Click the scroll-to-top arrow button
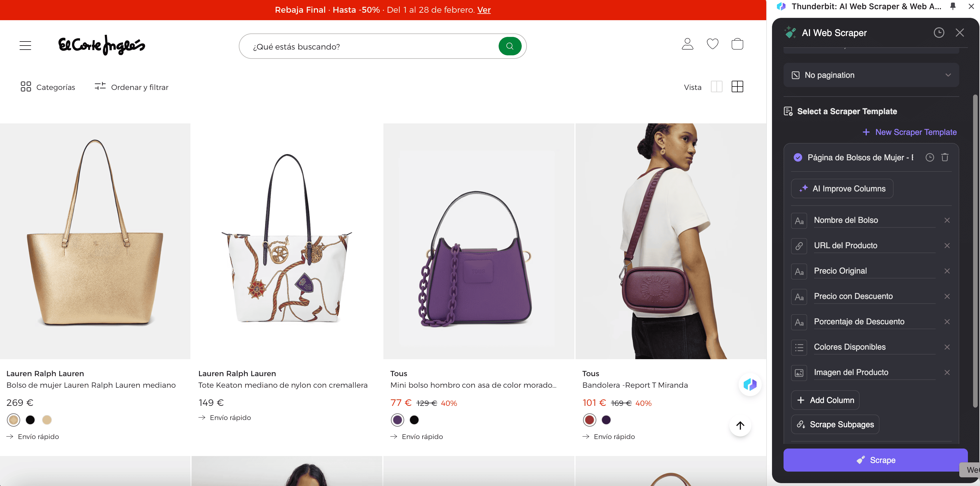The image size is (980, 486). [740, 425]
